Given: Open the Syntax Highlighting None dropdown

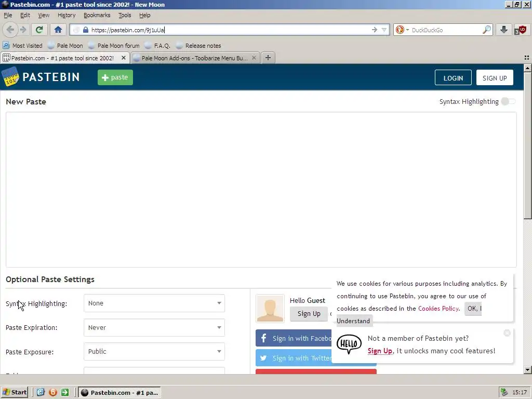Looking at the screenshot, I should coord(154,303).
